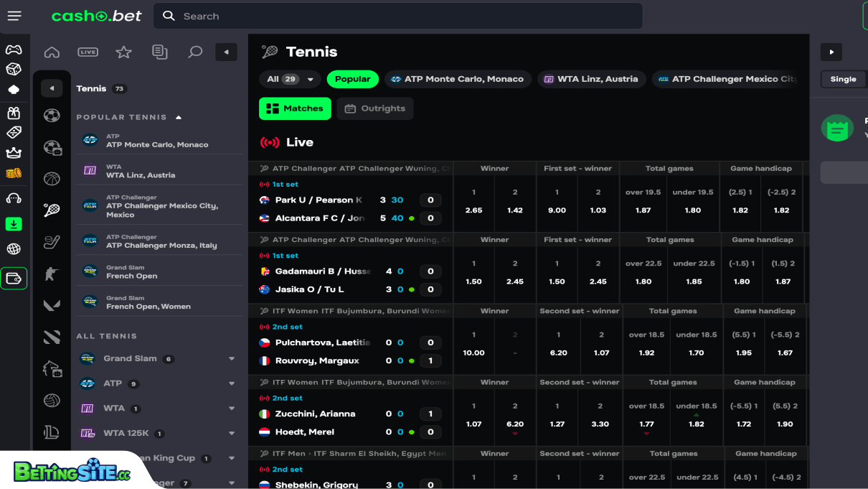Activate the Matches view toggle
Viewport: 868px width, 489px height.
click(x=295, y=108)
